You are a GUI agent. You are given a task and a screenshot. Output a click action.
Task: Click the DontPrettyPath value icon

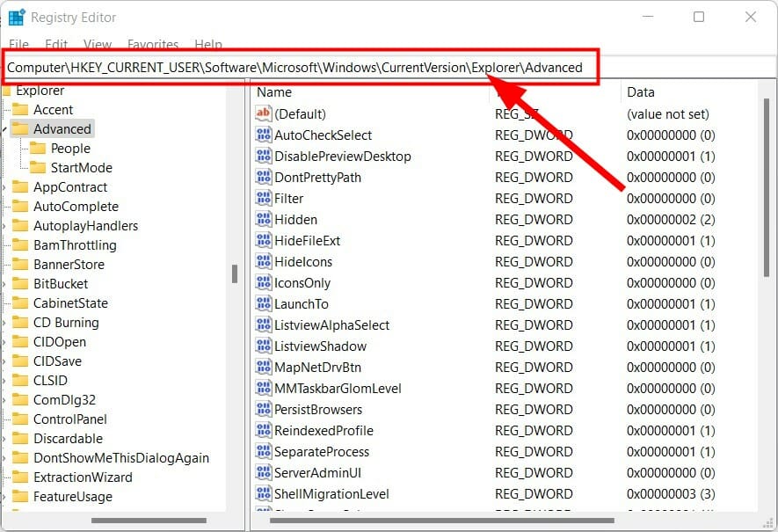264,177
